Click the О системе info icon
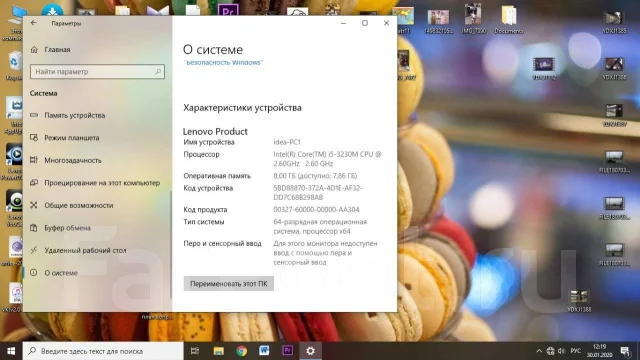Screen dimensions: 640x360 [34, 272]
